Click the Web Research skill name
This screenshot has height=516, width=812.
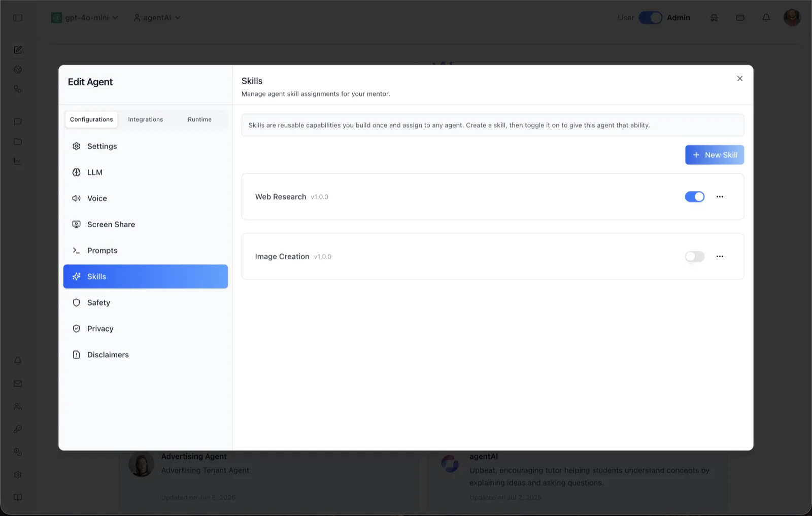tap(281, 197)
